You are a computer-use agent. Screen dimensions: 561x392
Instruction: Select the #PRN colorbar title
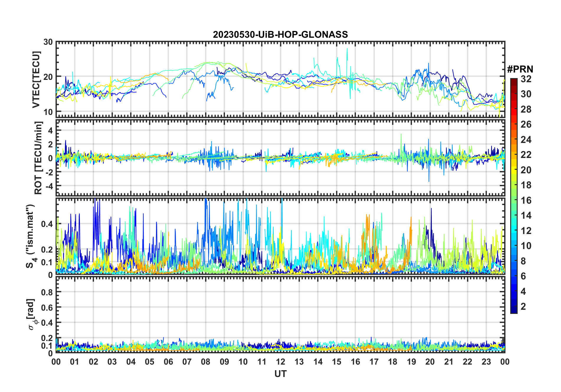[520, 69]
